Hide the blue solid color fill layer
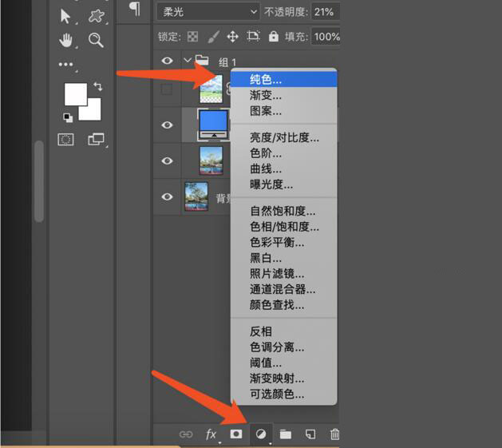Screen dimensions: 502x448 coord(168,125)
